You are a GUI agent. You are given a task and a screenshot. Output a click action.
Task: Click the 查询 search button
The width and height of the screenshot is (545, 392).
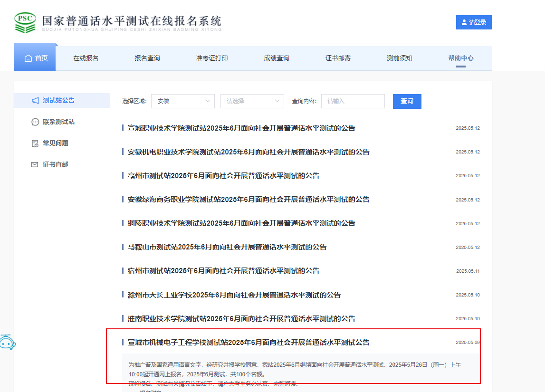pos(407,101)
